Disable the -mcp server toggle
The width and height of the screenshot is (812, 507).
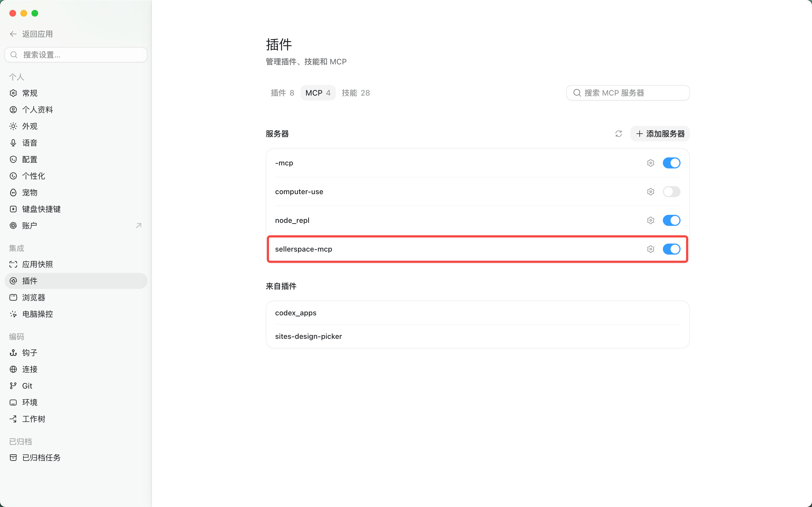tap(671, 163)
